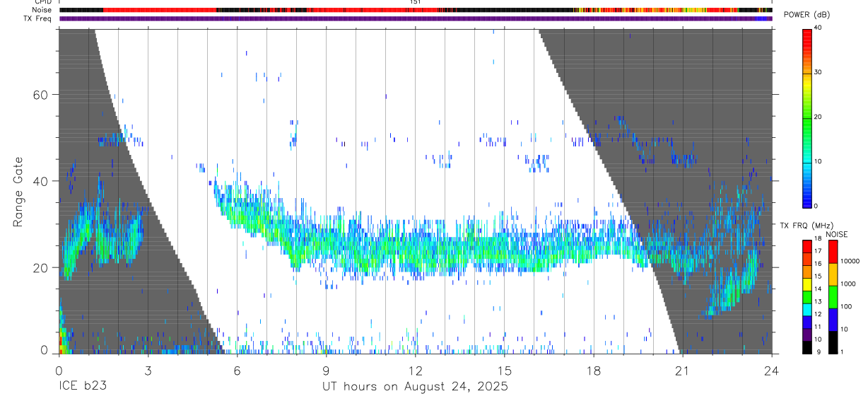Click the "POWER (dB)" colorbar title
The height and width of the screenshot is (401, 868).
807,15
